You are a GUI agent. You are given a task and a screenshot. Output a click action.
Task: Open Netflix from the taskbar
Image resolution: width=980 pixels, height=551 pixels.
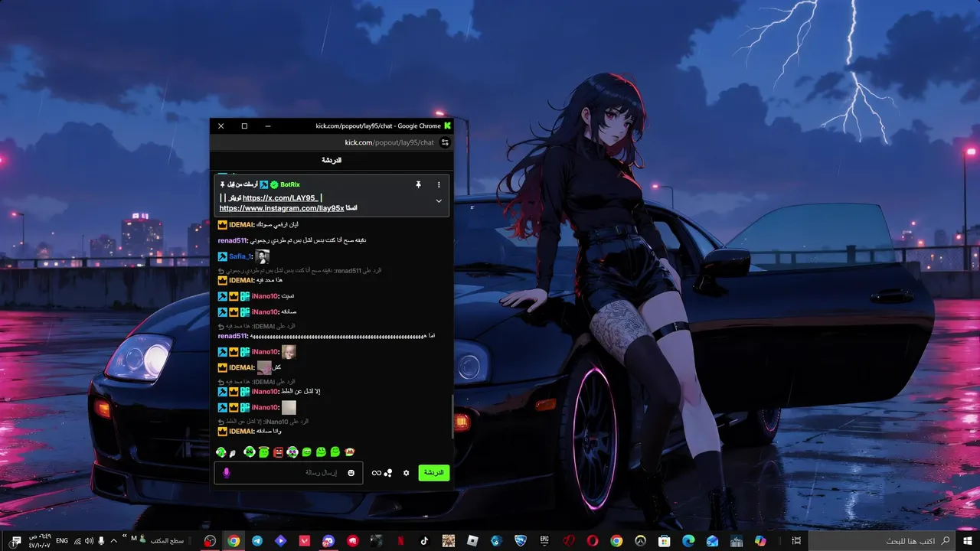[399, 541]
